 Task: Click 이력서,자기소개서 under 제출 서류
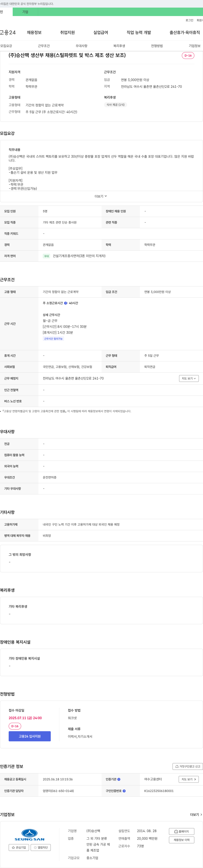click(x=80, y=736)
